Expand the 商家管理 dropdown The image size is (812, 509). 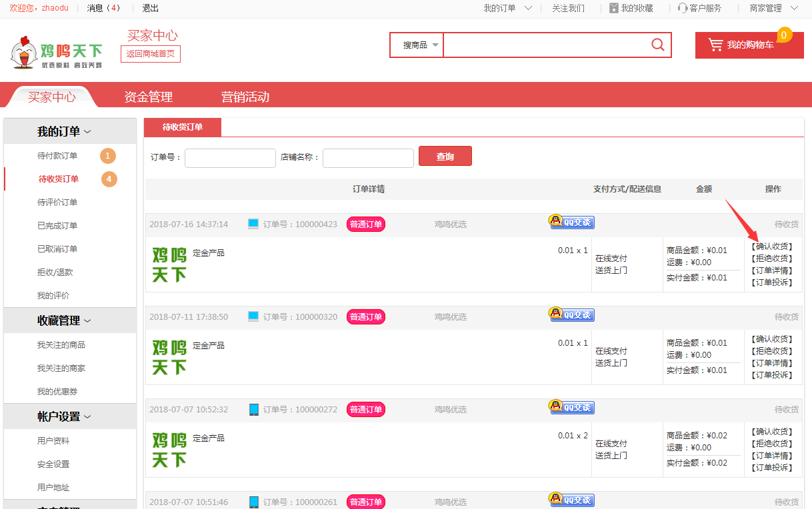pyautogui.click(x=773, y=8)
